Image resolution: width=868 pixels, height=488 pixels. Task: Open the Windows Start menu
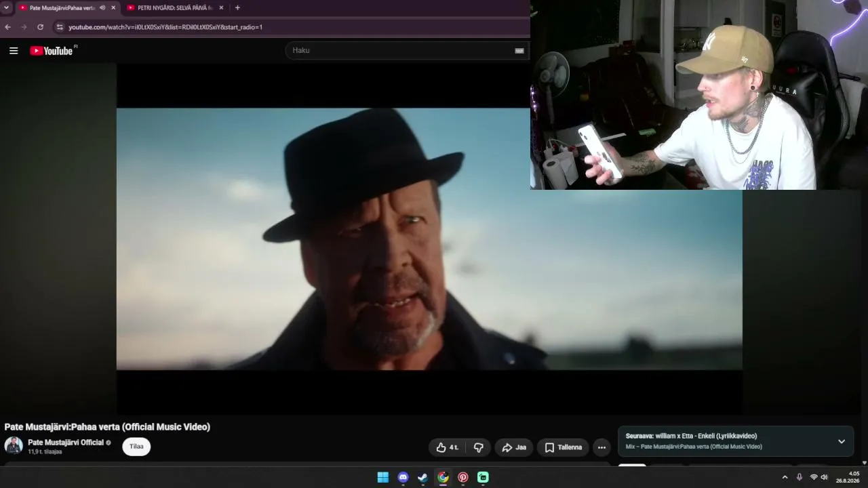[383, 477]
